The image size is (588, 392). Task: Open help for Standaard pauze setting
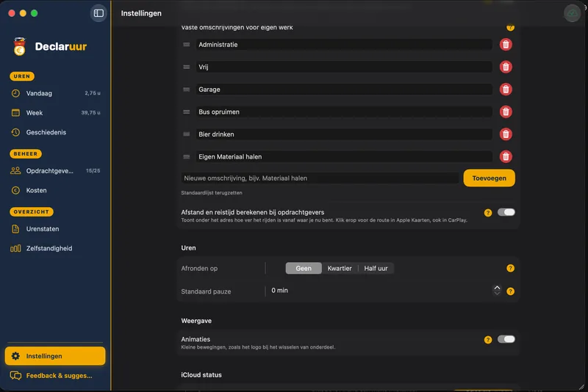[510, 291]
